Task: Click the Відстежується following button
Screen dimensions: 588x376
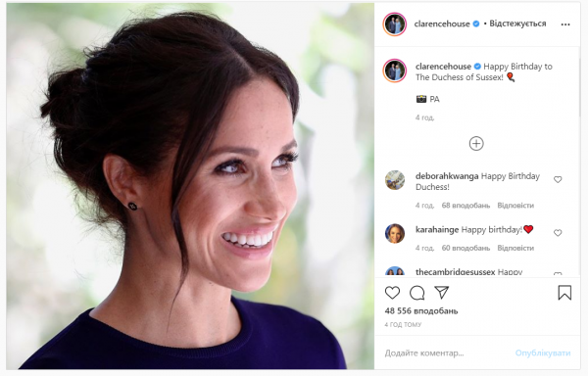Action: point(517,23)
